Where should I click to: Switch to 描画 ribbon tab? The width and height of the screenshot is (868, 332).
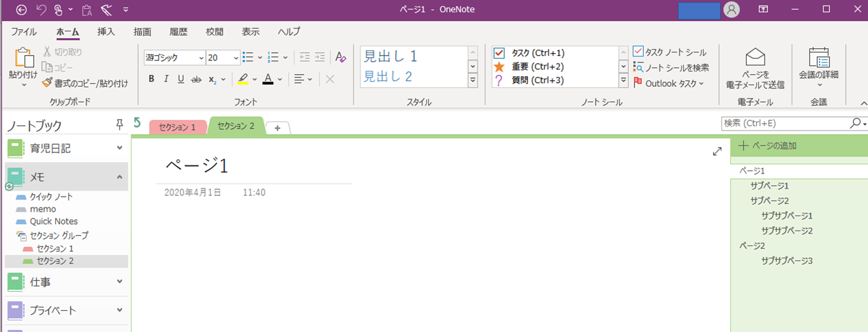[142, 31]
